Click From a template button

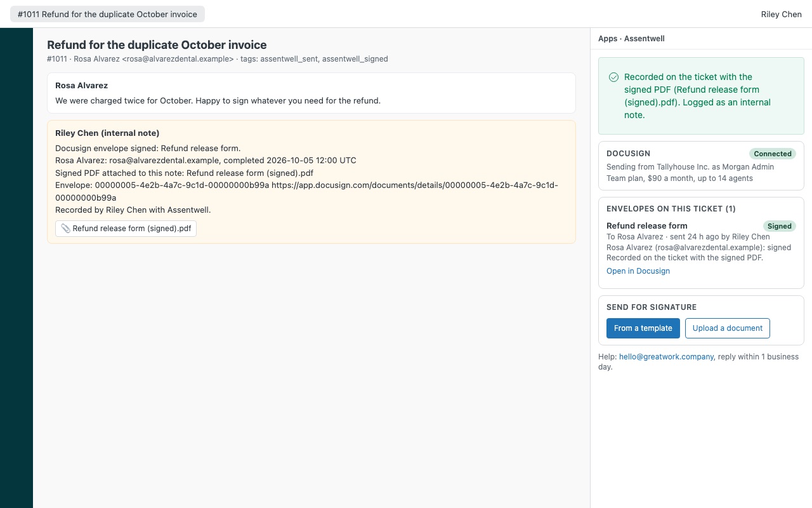pyautogui.click(x=643, y=328)
